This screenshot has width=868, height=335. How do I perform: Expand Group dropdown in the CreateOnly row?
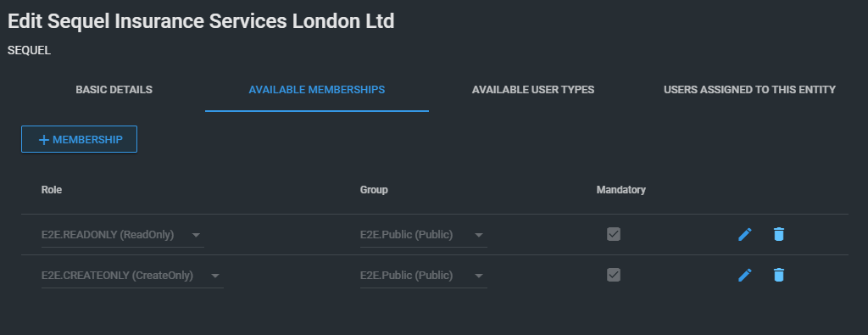[x=479, y=276]
